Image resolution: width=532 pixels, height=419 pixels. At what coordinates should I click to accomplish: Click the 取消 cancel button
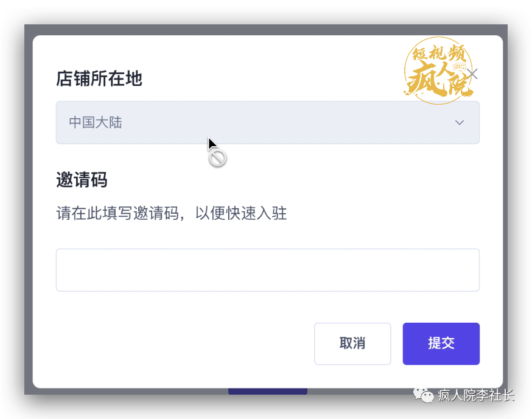tap(352, 343)
